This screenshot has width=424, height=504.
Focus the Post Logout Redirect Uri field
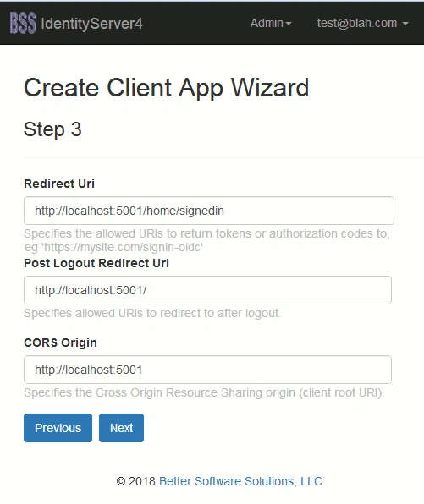pyautogui.click(x=207, y=290)
